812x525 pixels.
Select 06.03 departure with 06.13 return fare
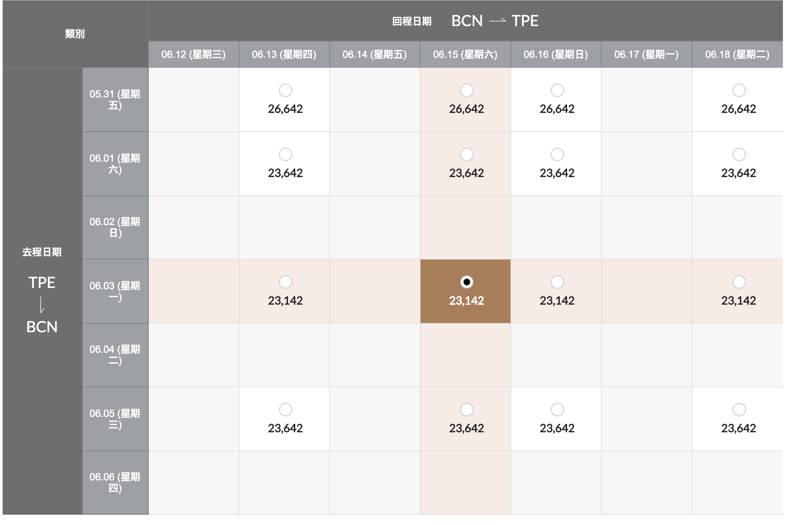(285, 282)
